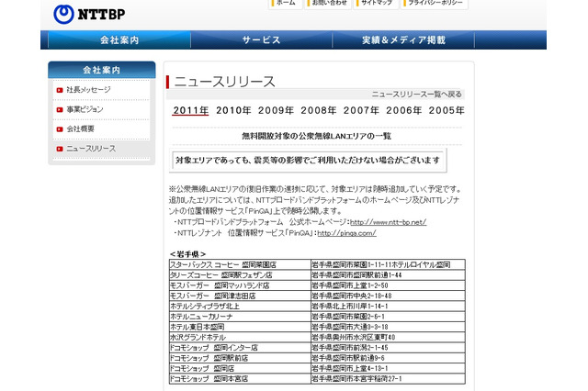Click the address 盛岡市本宮字稲荷27-1
Viewport: 588px width, 391px height.
pos(388,379)
